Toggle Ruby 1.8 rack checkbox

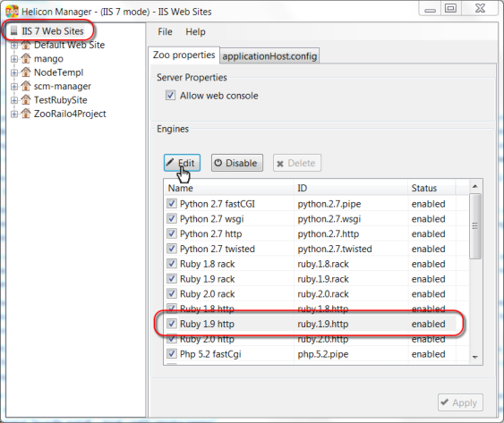pos(172,264)
